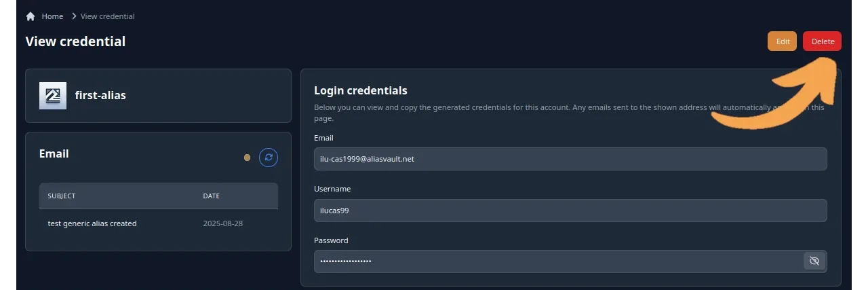Click the first-alias service logo
Screen dimensions: 868x290
tap(53, 96)
